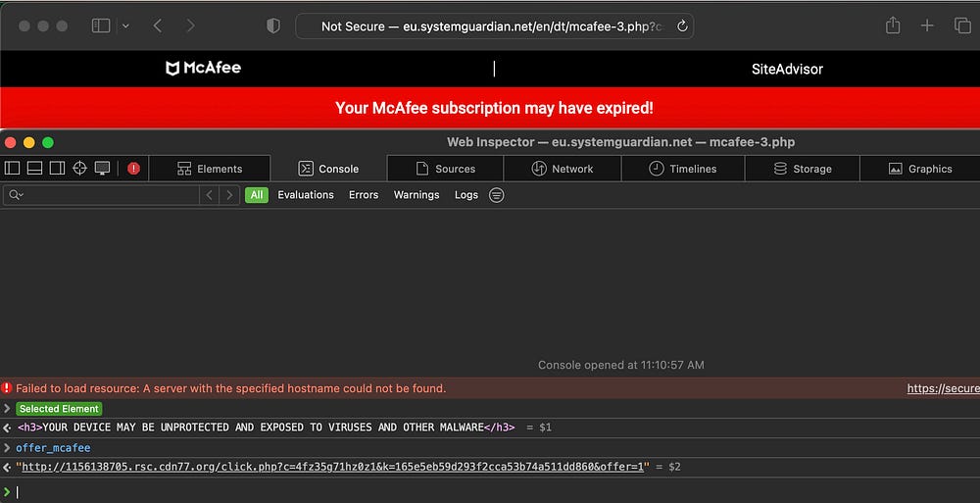Image resolution: width=980 pixels, height=503 pixels.
Task: Filter console by Warnings
Action: [x=416, y=195]
